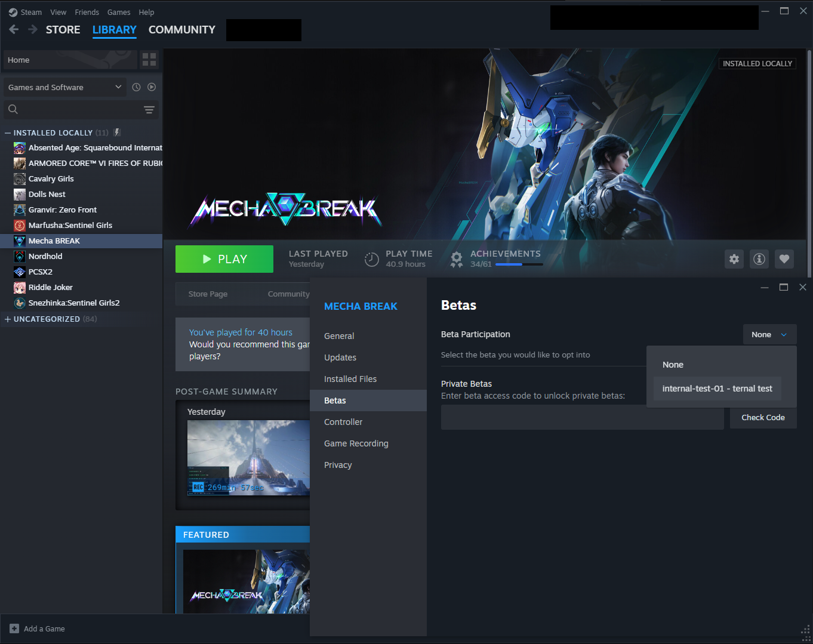Sort library by recent activity clock icon
Viewport: 813px width, 644px height.
click(x=136, y=87)
